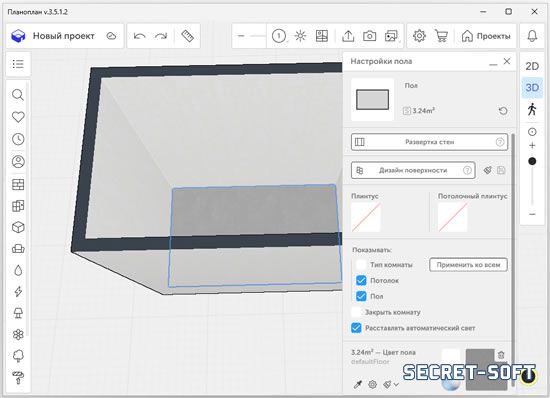This screenshot has width=550, height=398.
Task: Switch to 3D view mode
Action: click(532, 87)
